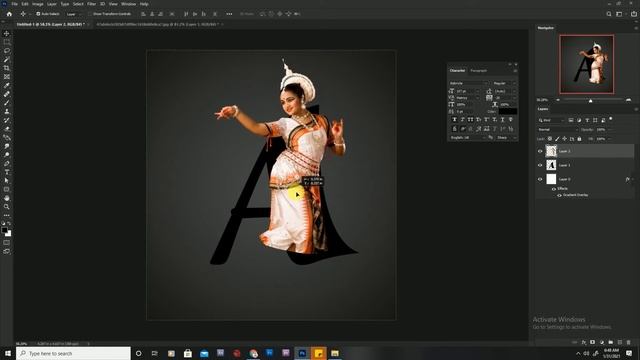Open Photoshop search in top right
This screenshot has width=640, height=360.
point(609,14)
